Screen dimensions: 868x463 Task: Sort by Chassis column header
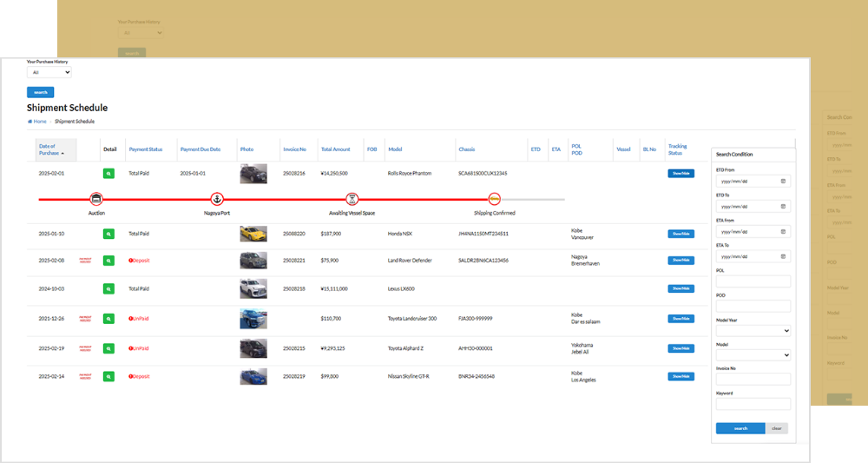(467, 149)
